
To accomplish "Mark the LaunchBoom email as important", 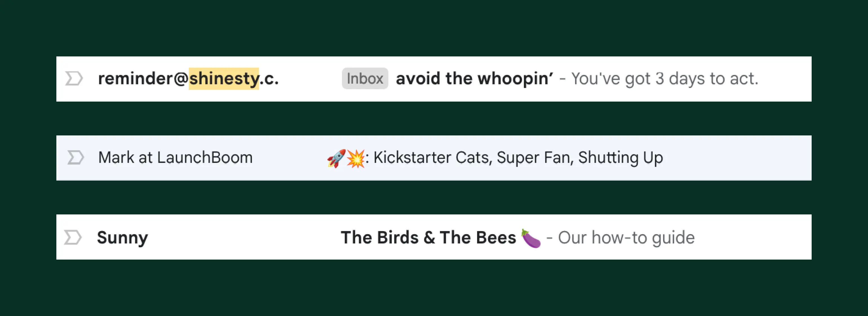I will pos(76,157).
